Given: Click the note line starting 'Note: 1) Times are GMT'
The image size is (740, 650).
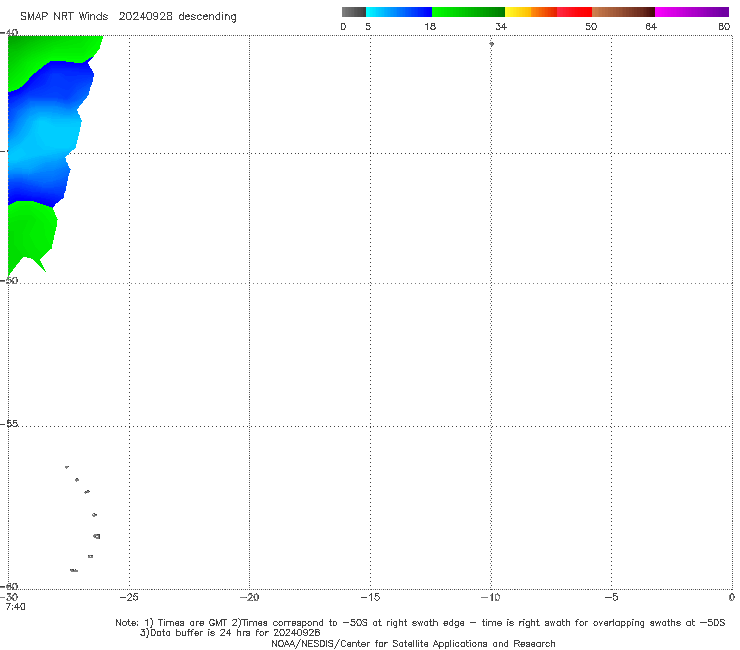Looking at the screenshot, I should pyautogui.click(x=420, y=623).
